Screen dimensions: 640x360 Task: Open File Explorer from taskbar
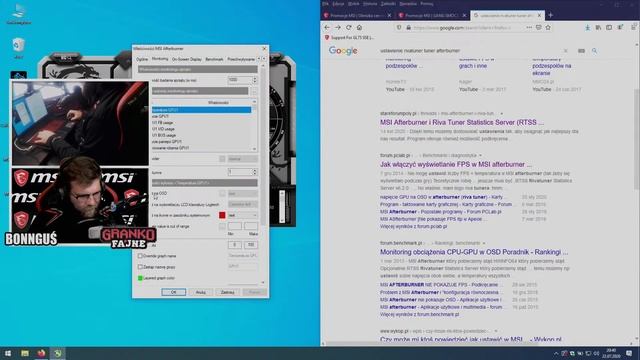click(x=25, y=353)
